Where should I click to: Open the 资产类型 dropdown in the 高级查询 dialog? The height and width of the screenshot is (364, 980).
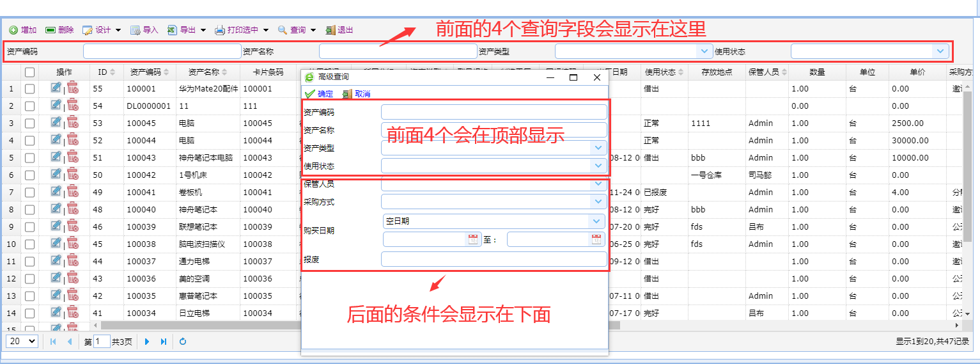pyautogui.click(x=598, y=148)
